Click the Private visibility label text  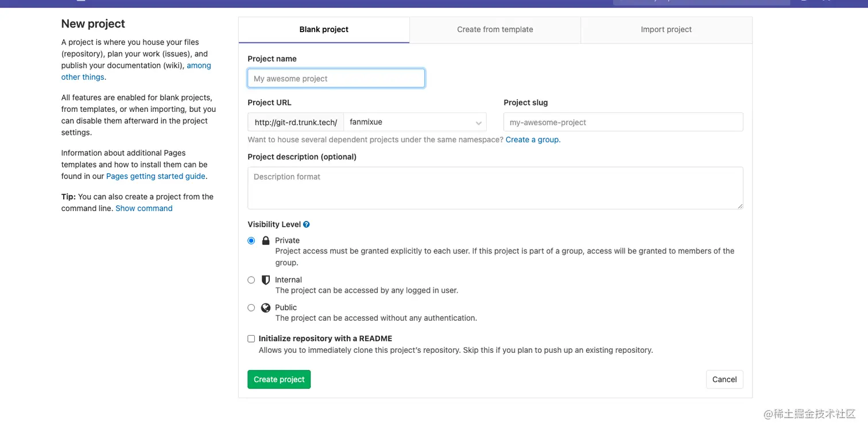[x=287, y=240]
